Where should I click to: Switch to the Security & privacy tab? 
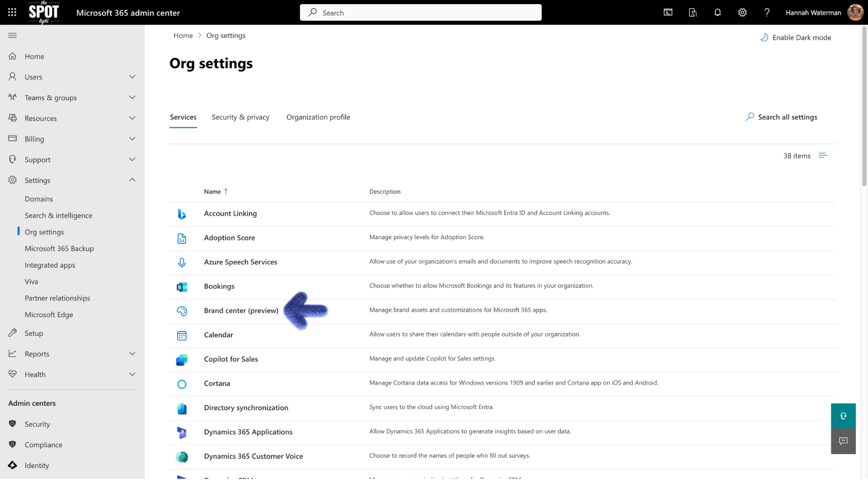click(240, 117)
